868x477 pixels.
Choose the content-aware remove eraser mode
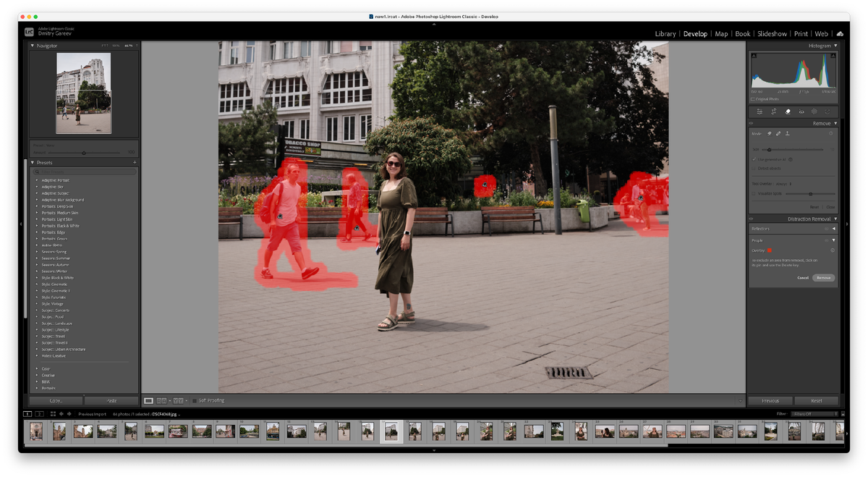click(770, 134)
